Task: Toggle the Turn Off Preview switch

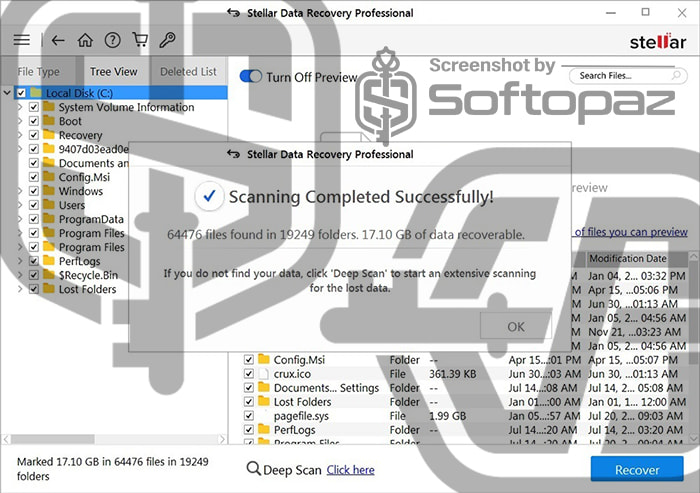Action: pos(250,76)
